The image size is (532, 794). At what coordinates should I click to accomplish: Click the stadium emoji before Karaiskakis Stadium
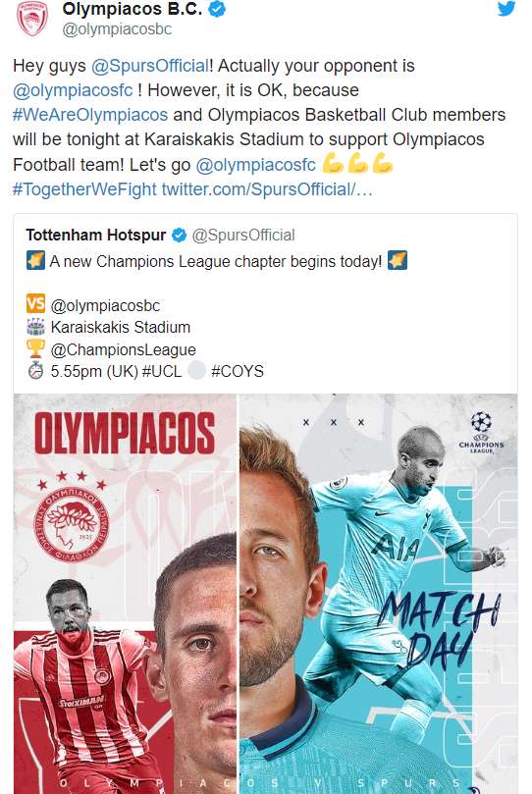[x=35, y=327]
